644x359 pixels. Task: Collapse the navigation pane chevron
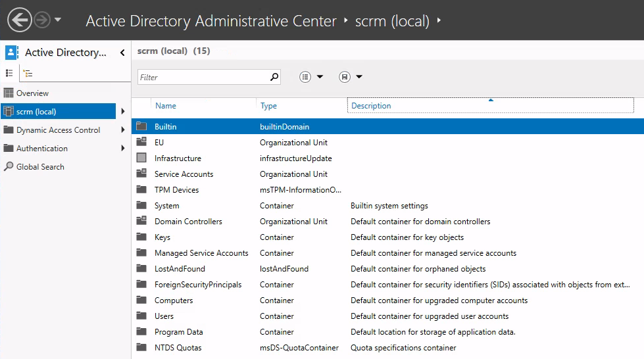[122, 53]
